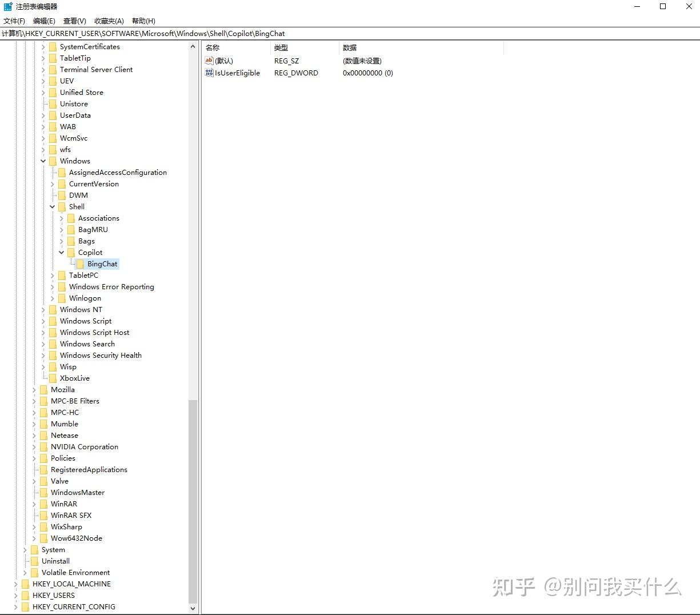Open the 查看(V) menu
The image size is (700, 615).
(75, 21)
